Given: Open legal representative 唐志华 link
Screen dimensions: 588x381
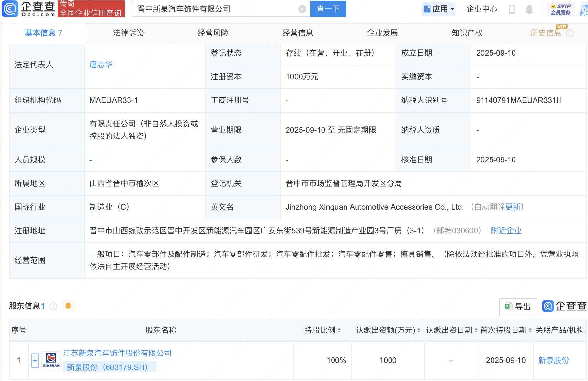Looking at the screenshot, I should [101, 65].
